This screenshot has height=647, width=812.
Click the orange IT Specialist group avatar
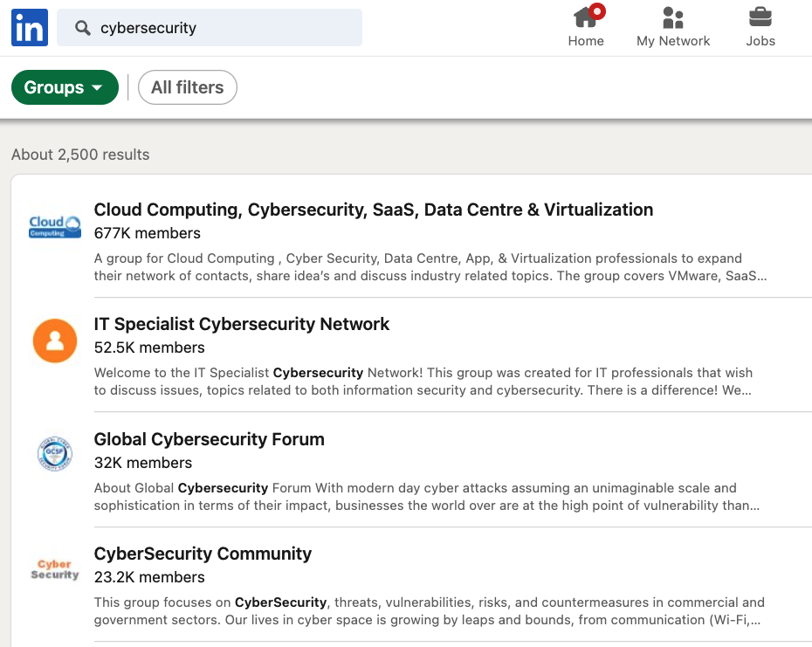coord(55,341)
